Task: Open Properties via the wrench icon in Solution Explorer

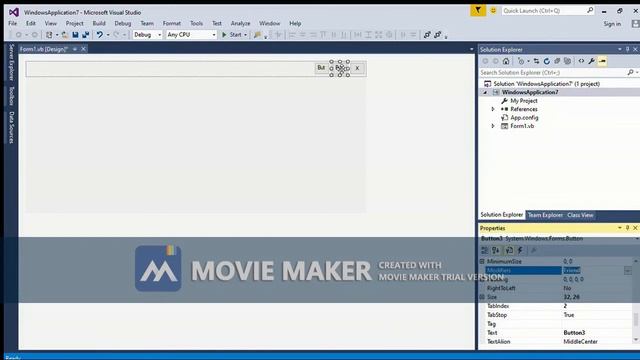Action: click(x=591, y=61)
